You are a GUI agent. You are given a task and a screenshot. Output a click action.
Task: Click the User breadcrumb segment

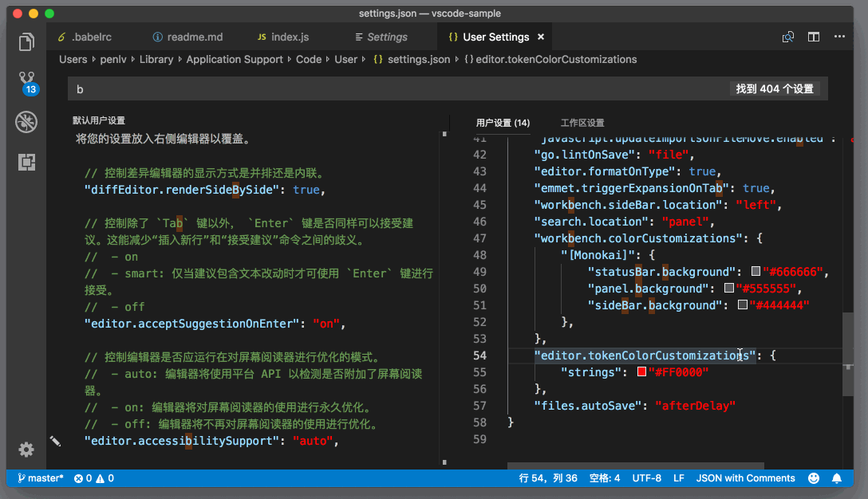[346, 59]
